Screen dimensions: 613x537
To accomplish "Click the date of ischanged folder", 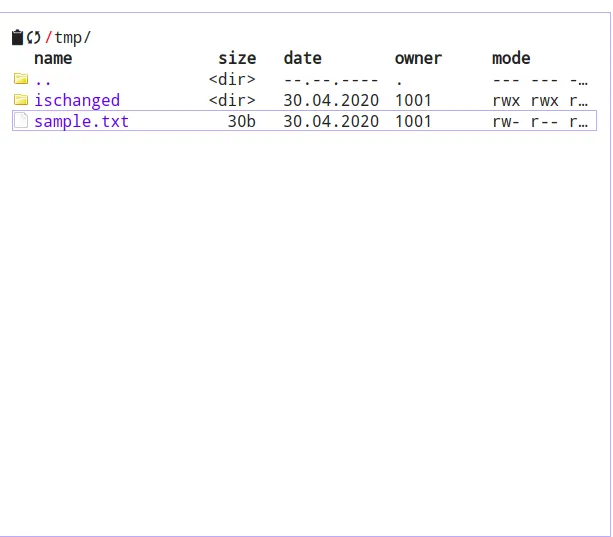I will pyautogui.click(x=331, y=100).
